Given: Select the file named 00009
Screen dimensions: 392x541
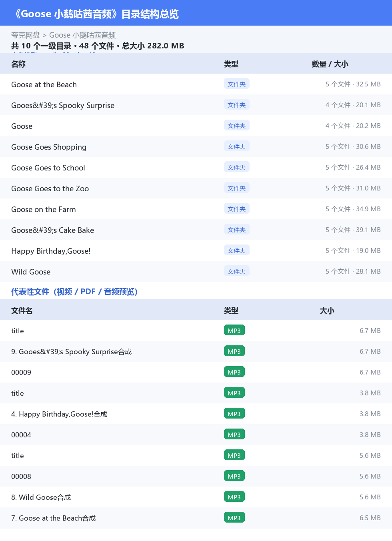Looking at the screenshot, I should coord(21,373).
